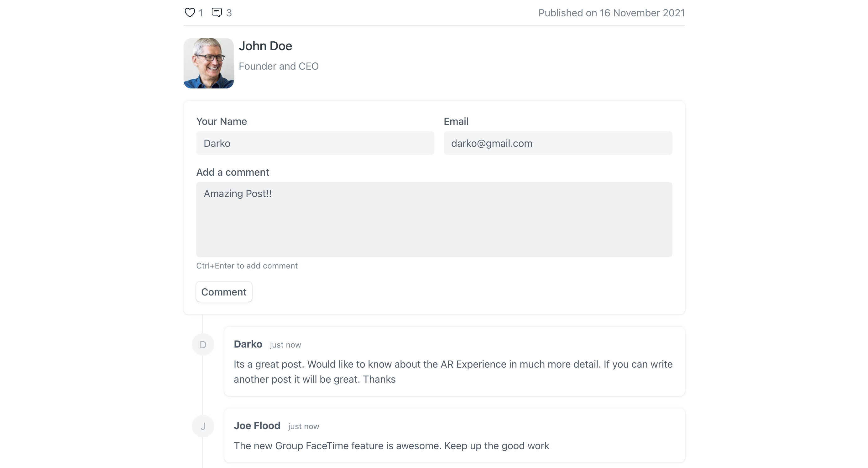Click the author profile photo

(209, 63)
